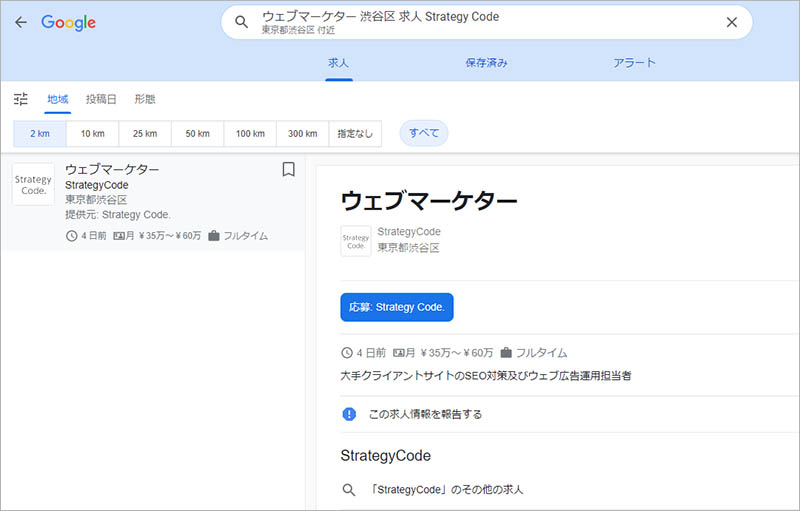Open the 地域 filter category
The width and height of the screenshot is (800, 511).
click(x=58, y=99)
